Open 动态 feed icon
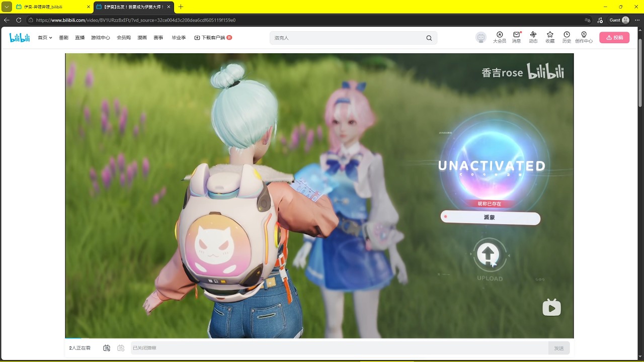 pos(533,37)
